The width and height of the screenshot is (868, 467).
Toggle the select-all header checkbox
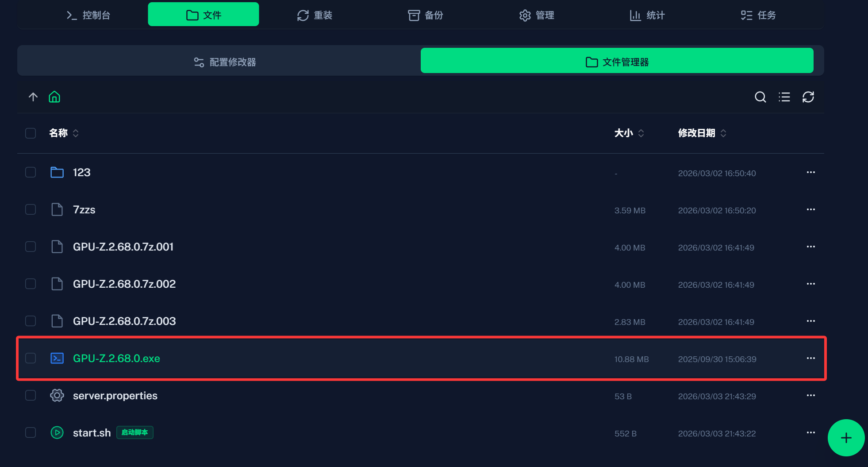pyautogui.click(x=31, y=133)
